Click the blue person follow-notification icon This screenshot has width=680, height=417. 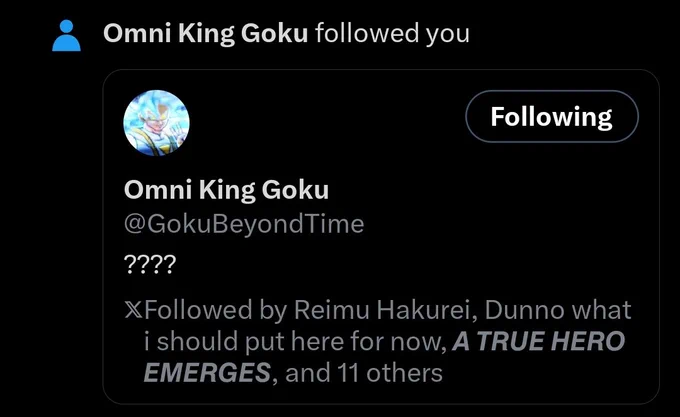(x=66, y=36)
